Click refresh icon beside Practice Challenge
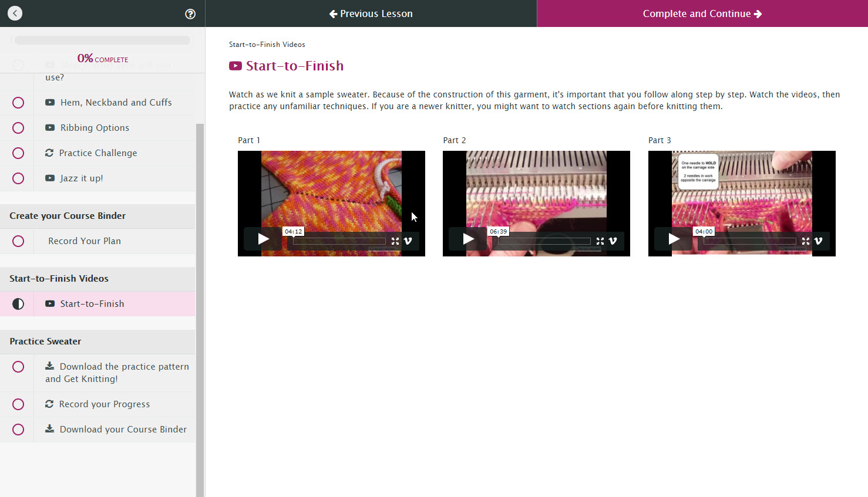 point(49,153)
